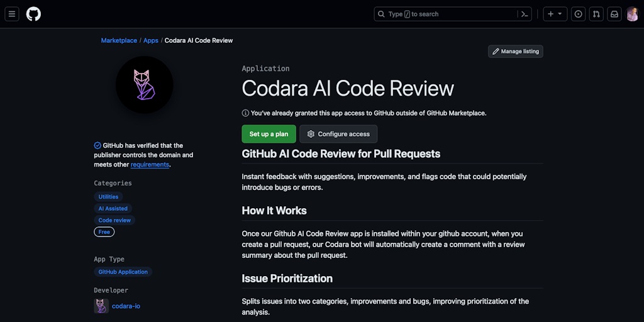Open the command palette icon

(x=524, y=14)
